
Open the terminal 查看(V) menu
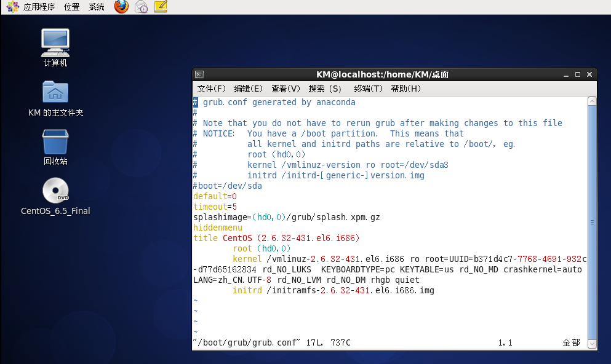point(286,89)
